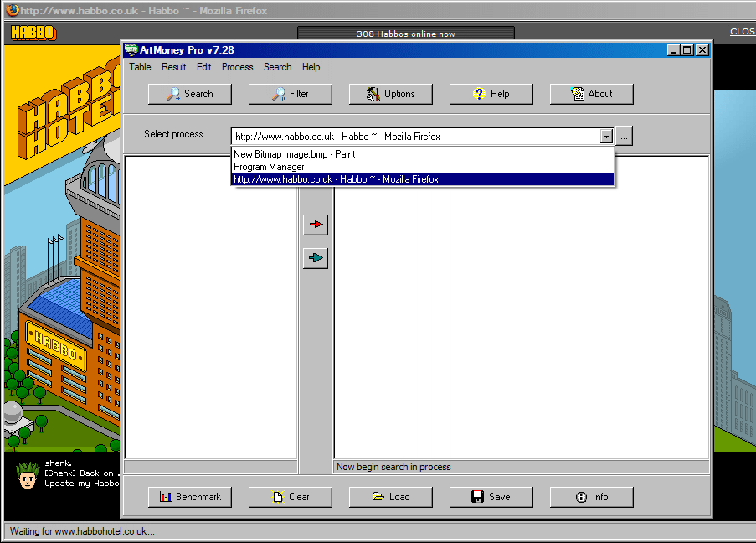The image size is (756, 543).
Task: Open the Help menu in menu bar
Action: point(311,67)
